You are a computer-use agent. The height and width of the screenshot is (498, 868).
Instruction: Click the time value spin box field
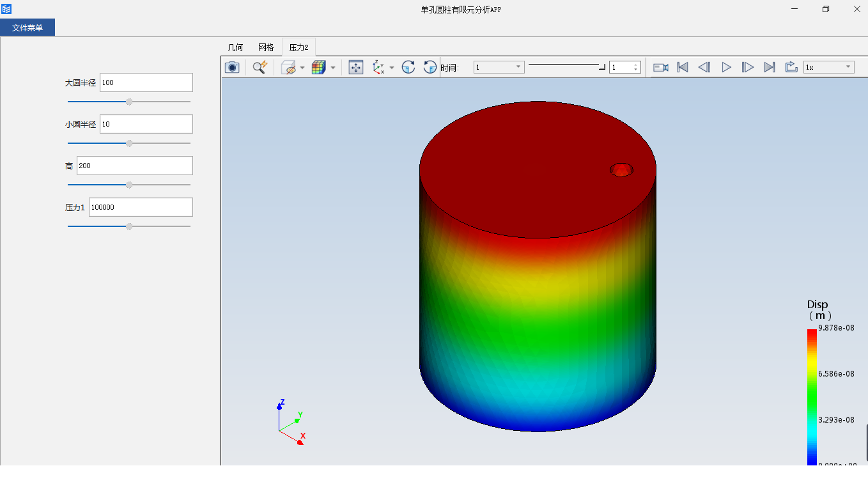[x=621, y=67]
